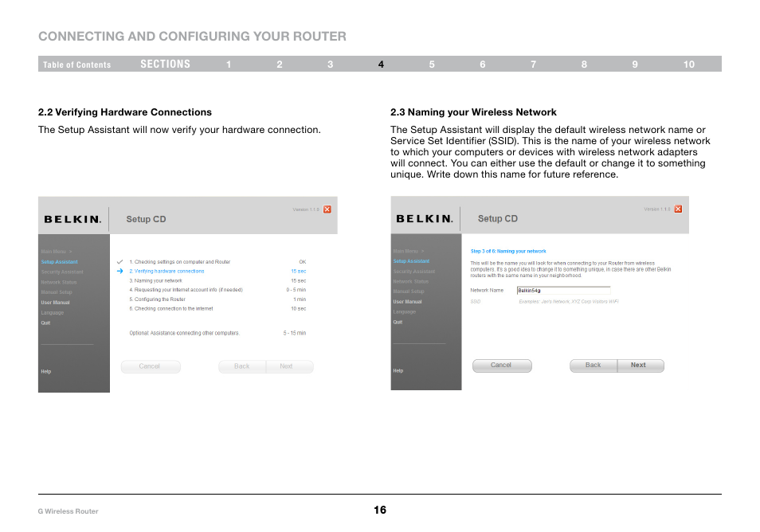Focus the Network Name input field
This screenshot has width=760, height=532.
[x=564, y=291]
